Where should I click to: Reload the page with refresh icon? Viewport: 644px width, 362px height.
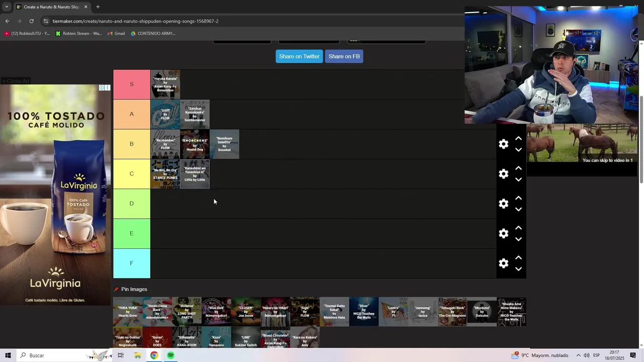coord(31,21)
